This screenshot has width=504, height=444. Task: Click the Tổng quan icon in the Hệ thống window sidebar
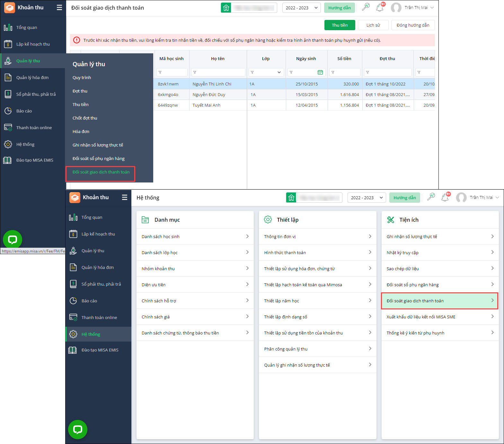(73, 218)
